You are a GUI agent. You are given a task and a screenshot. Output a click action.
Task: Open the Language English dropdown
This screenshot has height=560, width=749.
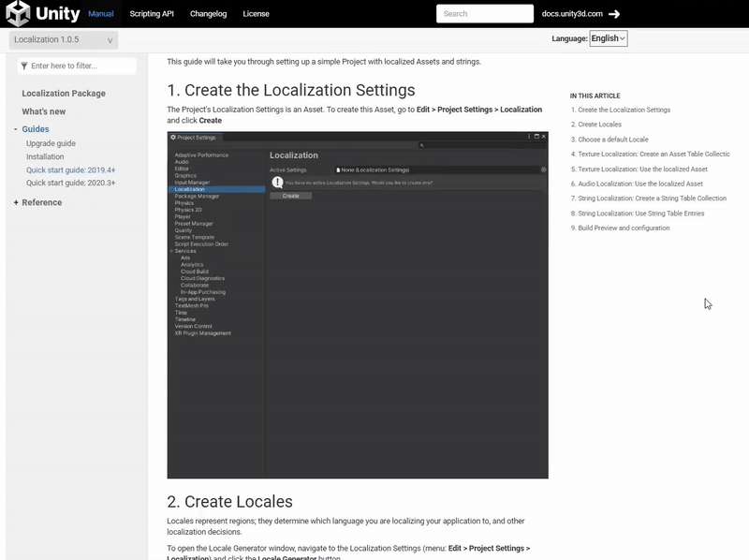[x=609, y=38]
